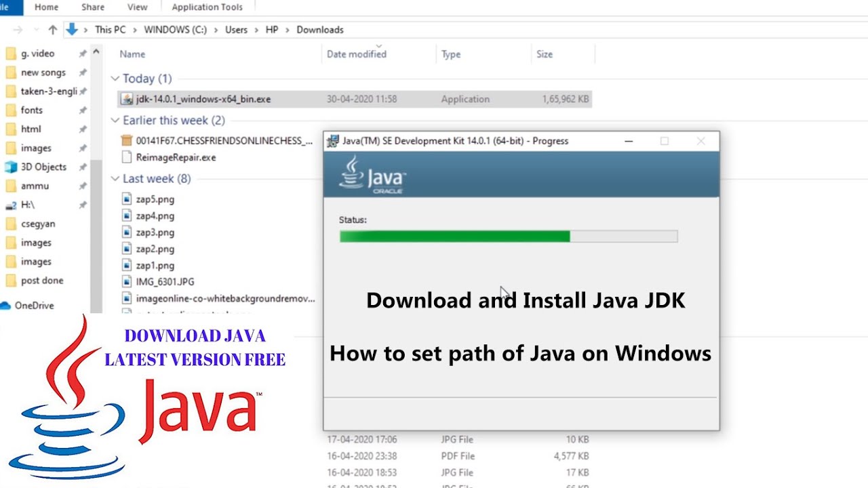Select the zap3.png file name
The height and width of the screenshot is (488, 868).
[x=155, y=232]
